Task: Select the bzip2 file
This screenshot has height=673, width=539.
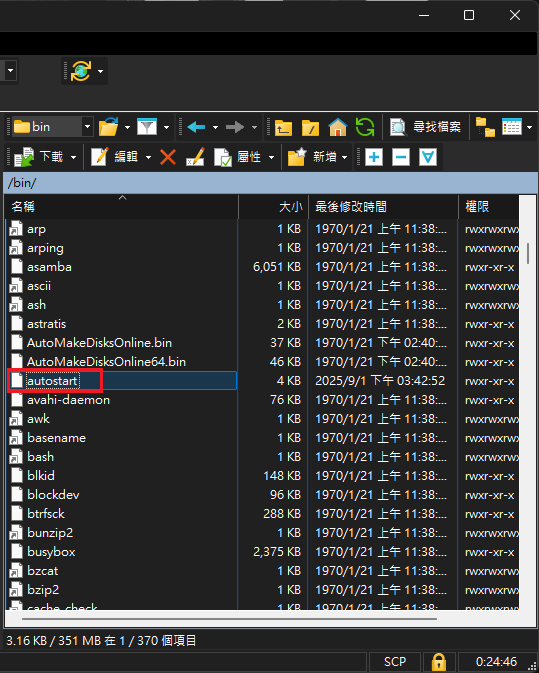Action: [43, 590]
